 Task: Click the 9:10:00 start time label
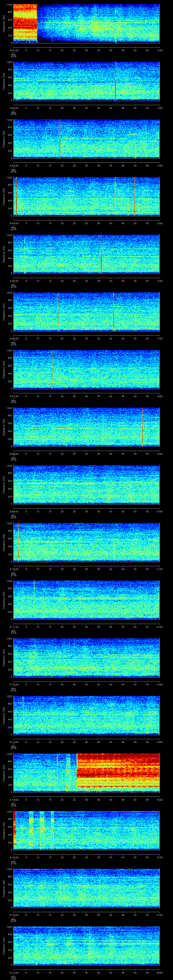pos(14,569)
